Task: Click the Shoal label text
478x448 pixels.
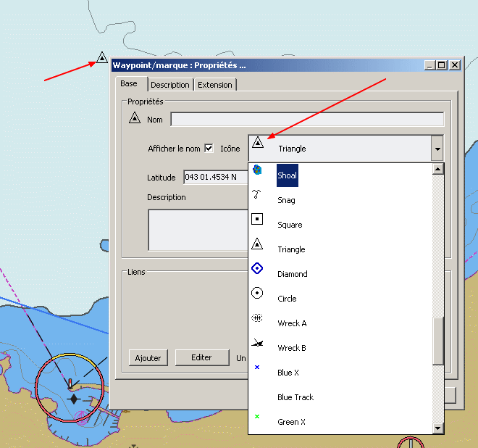Action: tap(288, 175)
